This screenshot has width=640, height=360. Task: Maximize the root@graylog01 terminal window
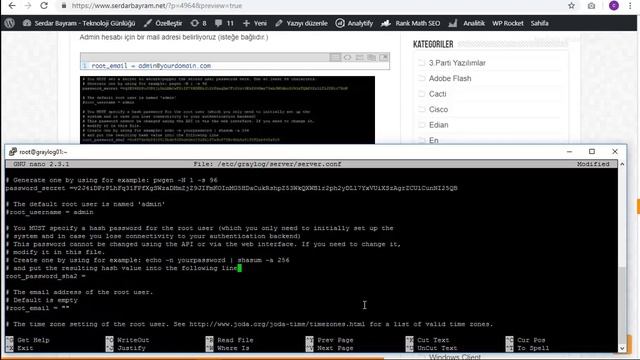pos(592,151)
